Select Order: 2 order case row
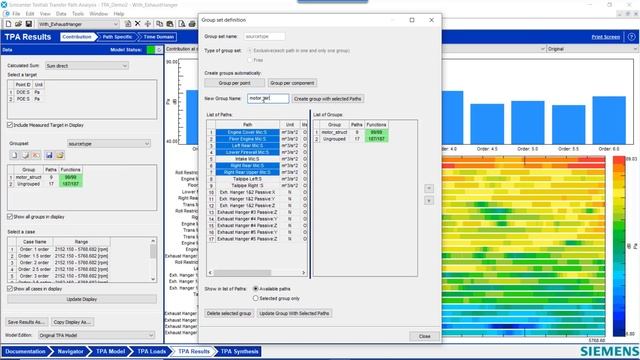 (x=60, y=262)
